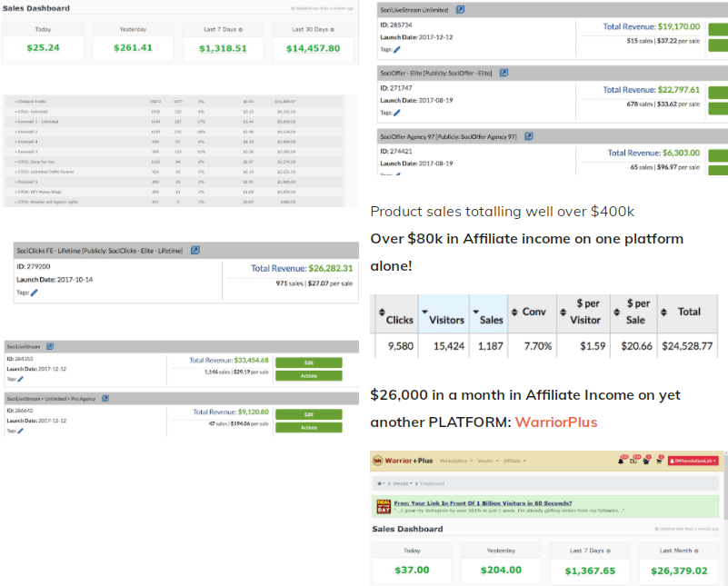Open the Vendor dropdown in WarriorPlus navbar
The image size is (728, 586).
point(488,461)
